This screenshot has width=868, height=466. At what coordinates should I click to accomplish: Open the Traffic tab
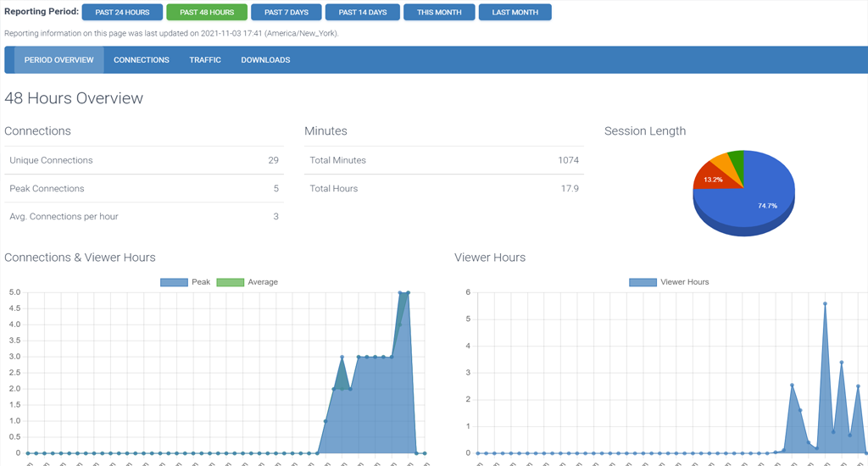point(205,60)
